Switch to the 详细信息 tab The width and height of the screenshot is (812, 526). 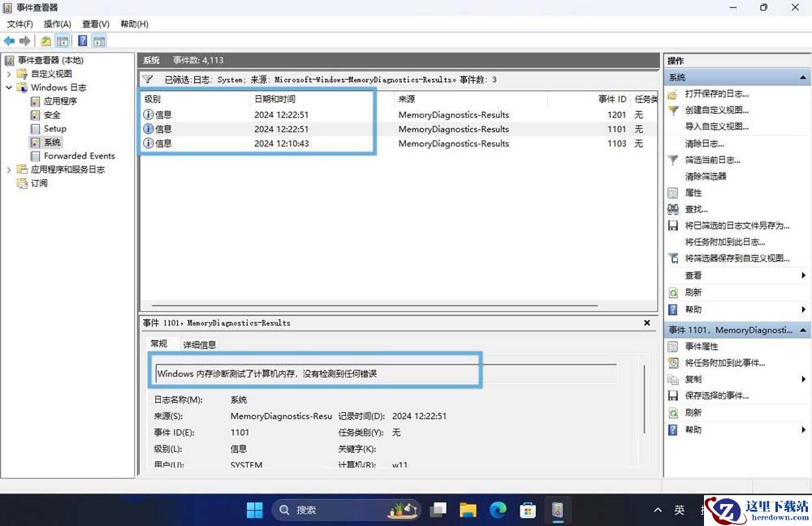(x=200, y=345)
